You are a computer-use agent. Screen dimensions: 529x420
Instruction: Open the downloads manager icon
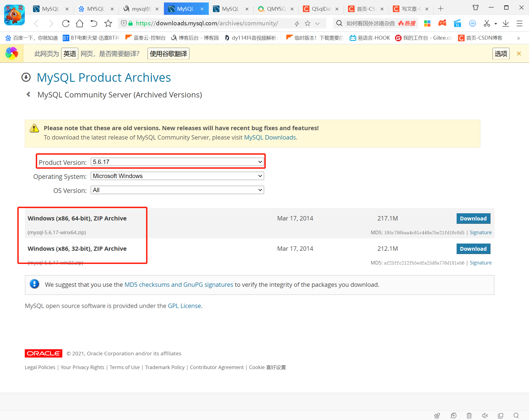pos(506,23)
